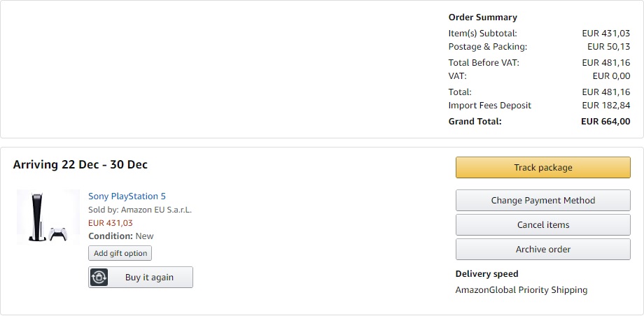This screenshot has height=316, width=644.
Task: Click the Sold by Amazon EU S.a.r.L. text
Action: coord(140,210)
